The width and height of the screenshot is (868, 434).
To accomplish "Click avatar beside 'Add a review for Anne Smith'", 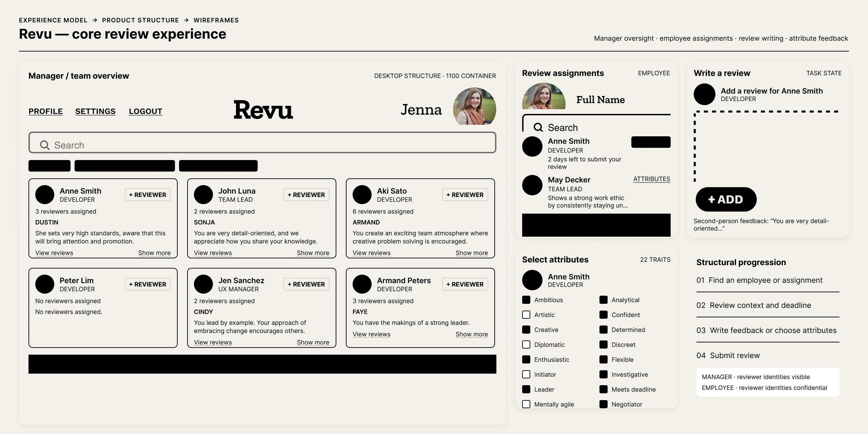I will 705,94.
